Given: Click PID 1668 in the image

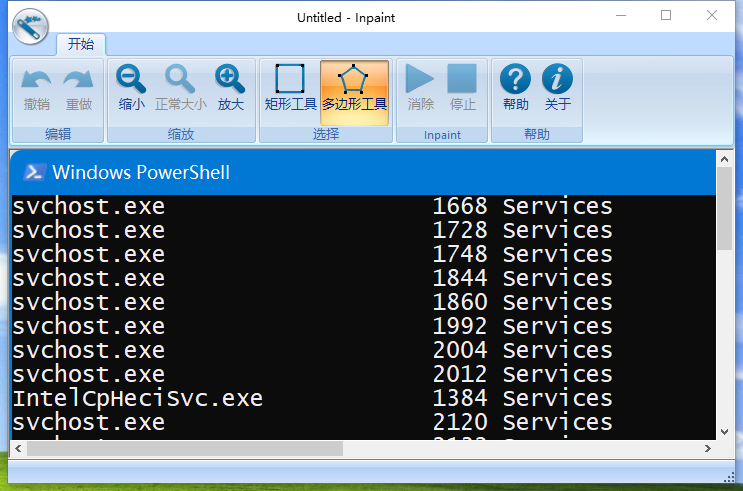Looking at the screenshot, I should tap(460, 206).
